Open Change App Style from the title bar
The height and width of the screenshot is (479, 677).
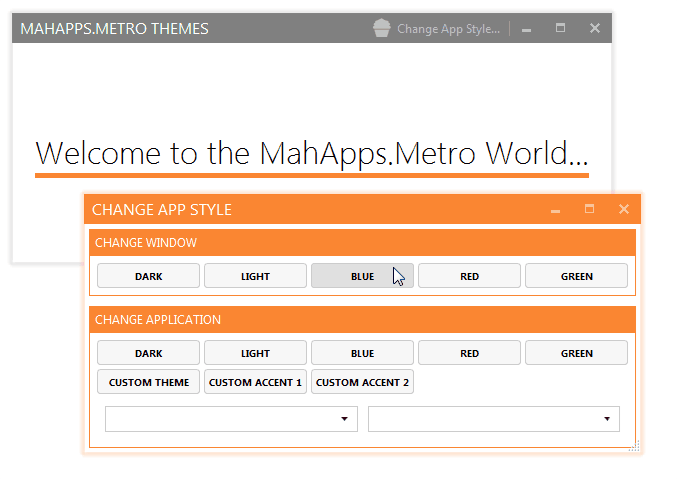(x=447, y=29)
